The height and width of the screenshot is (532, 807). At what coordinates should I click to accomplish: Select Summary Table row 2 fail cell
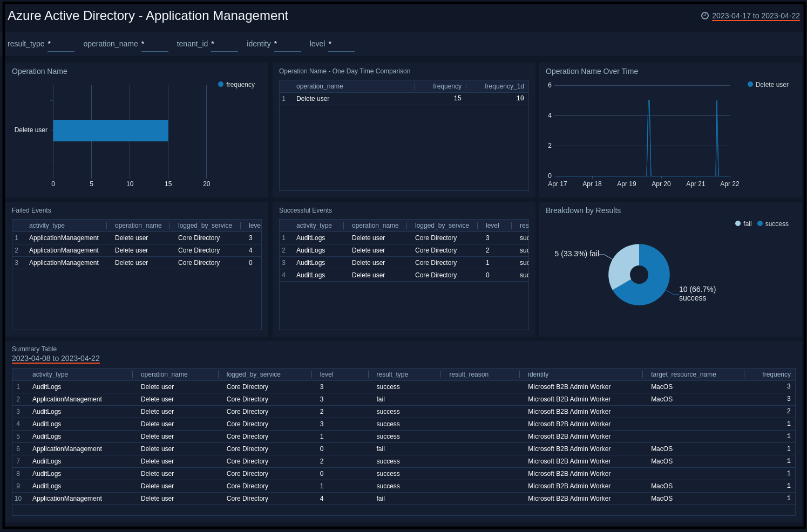pyautogui.click(x=381, y=399)
